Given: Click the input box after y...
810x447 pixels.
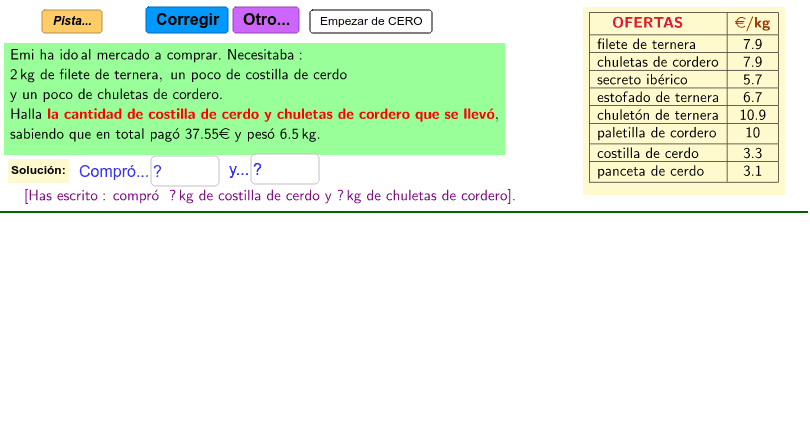Looking at the screenshot, I should [x=285, y=169].
